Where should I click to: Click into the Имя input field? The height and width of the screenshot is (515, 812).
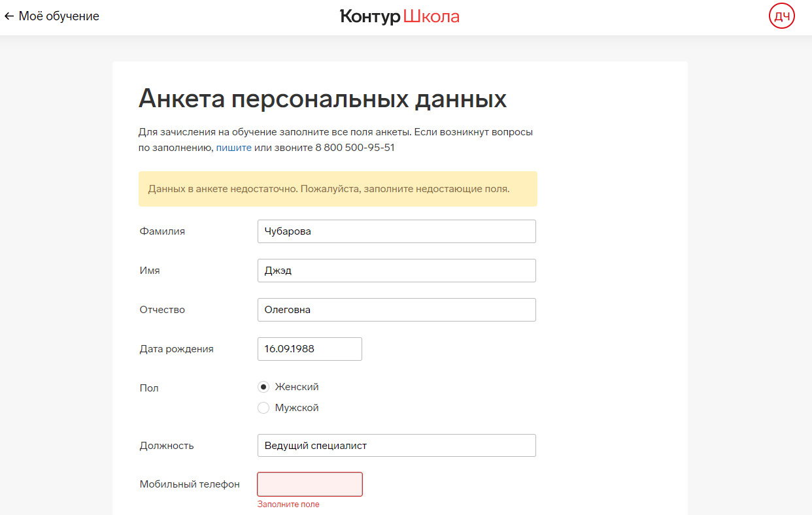396,271
